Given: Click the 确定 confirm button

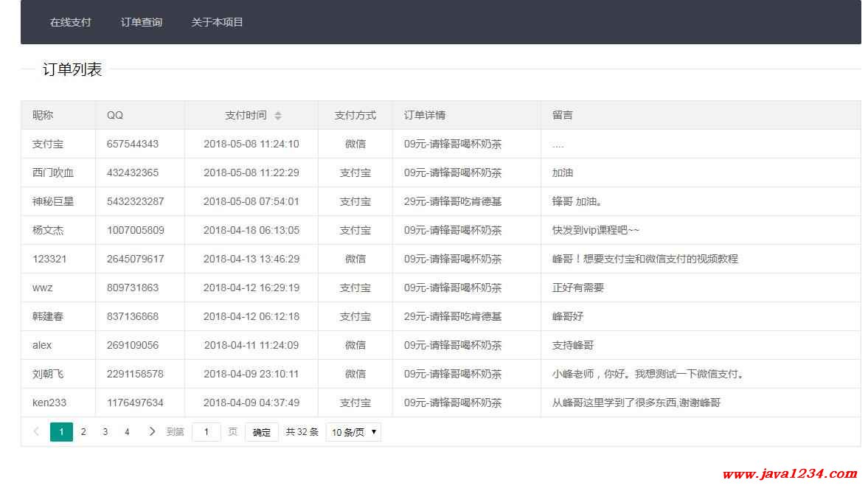Looking at the screenshot, I should [261, 432].
